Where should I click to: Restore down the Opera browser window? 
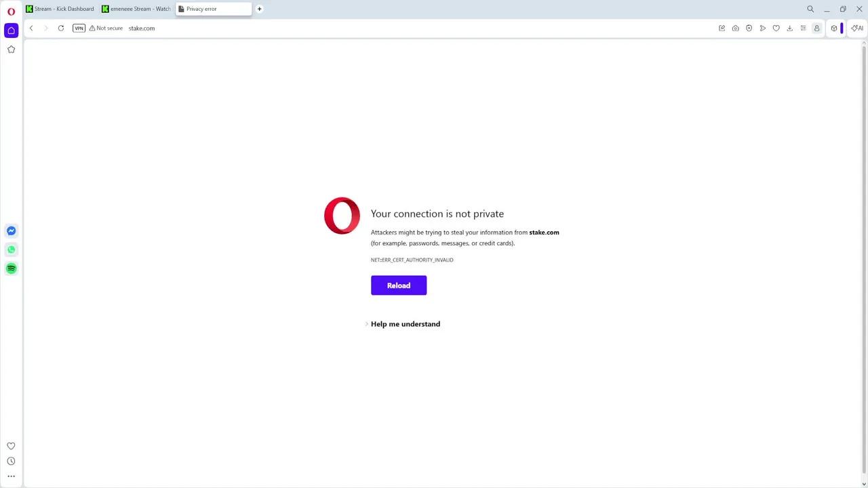click(x=843, y=9)
